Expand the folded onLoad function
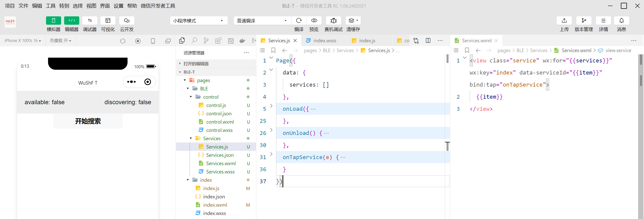The image size is (644, 219). point(271,106)
